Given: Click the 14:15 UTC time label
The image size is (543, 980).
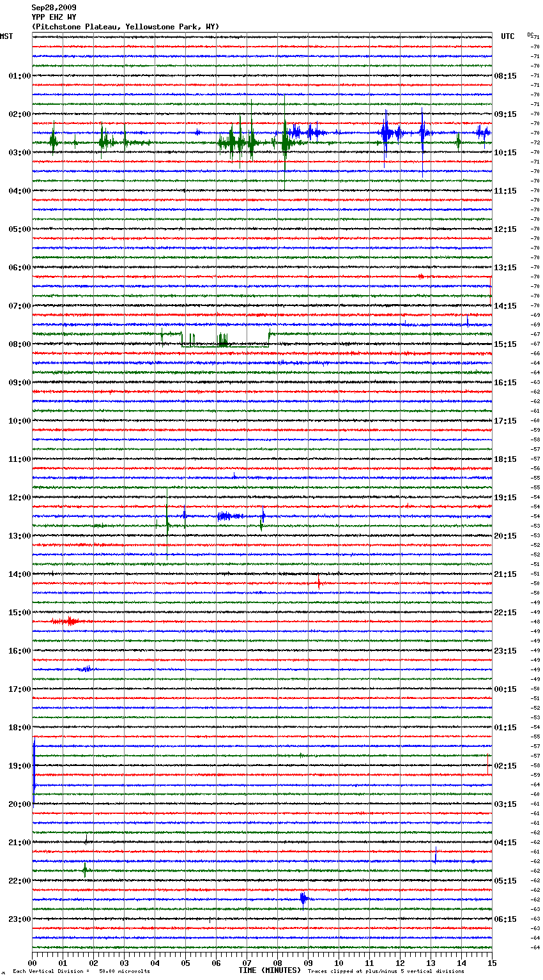Looking at the screenshot, I should [505, 306].
